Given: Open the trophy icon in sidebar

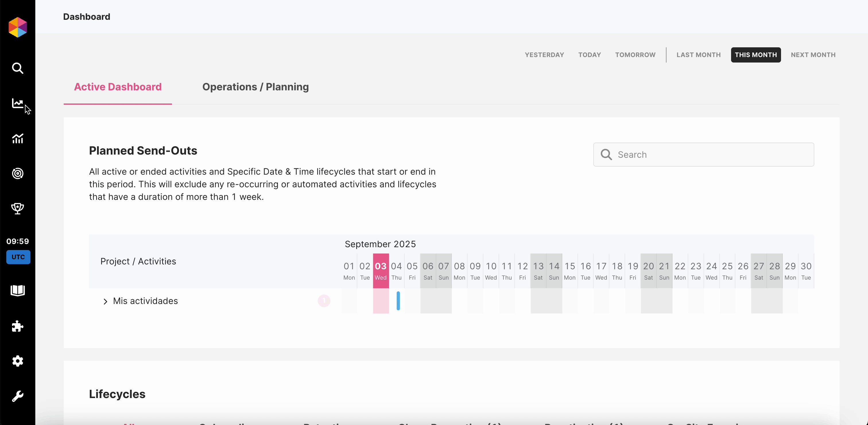Looking at the screenshot, I should pos(18,208).
